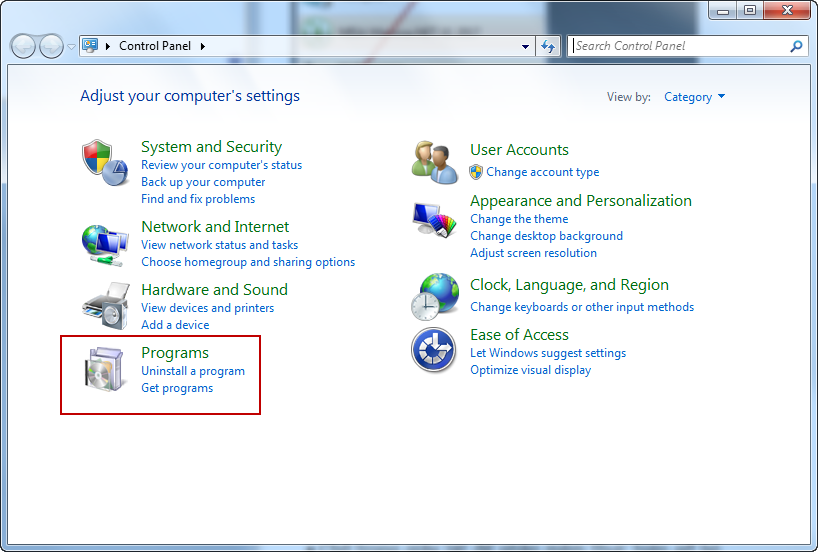This screenshot has height=552, width=818.
Task: Open the Appearance and Personalization monitor icon
Action: pyautogui.click(x=435, y=220)
